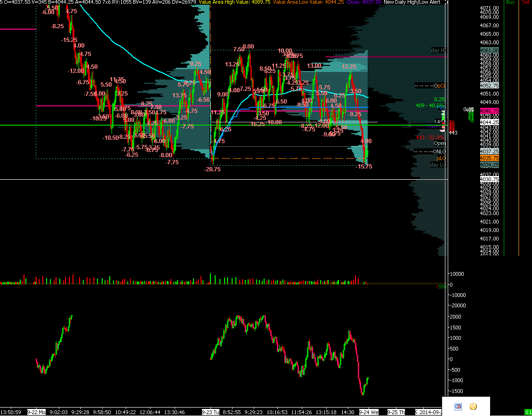Click the purple Close: 4037.50 text
Viewport: 532px width, 416px height.
(363, 2)
